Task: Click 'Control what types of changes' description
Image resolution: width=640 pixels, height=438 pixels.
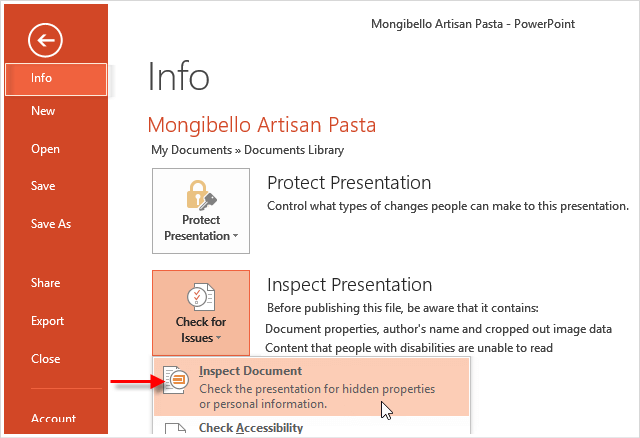Action: click(x=448, y=206)
